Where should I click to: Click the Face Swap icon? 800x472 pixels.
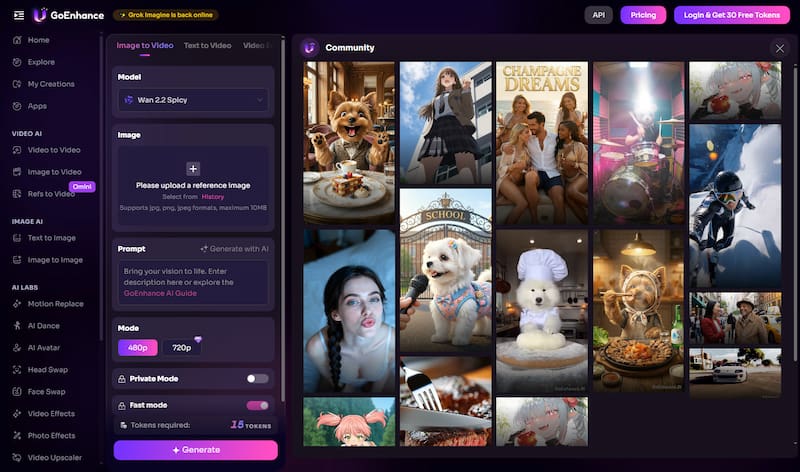17,391
